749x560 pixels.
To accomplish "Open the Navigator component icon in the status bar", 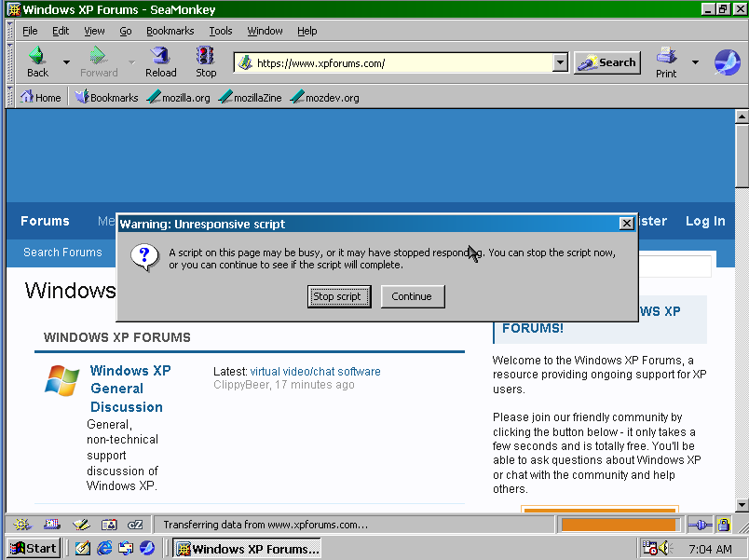I will [21, 525].
